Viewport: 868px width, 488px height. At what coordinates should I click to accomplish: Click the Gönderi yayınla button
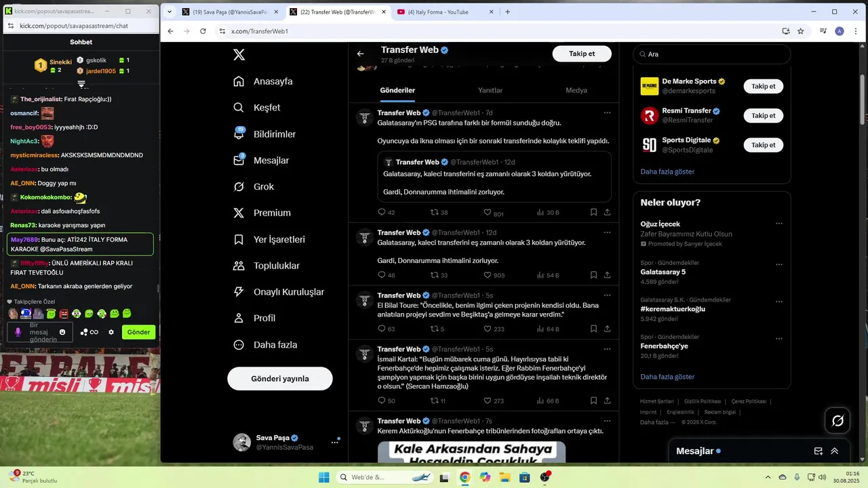280,379
